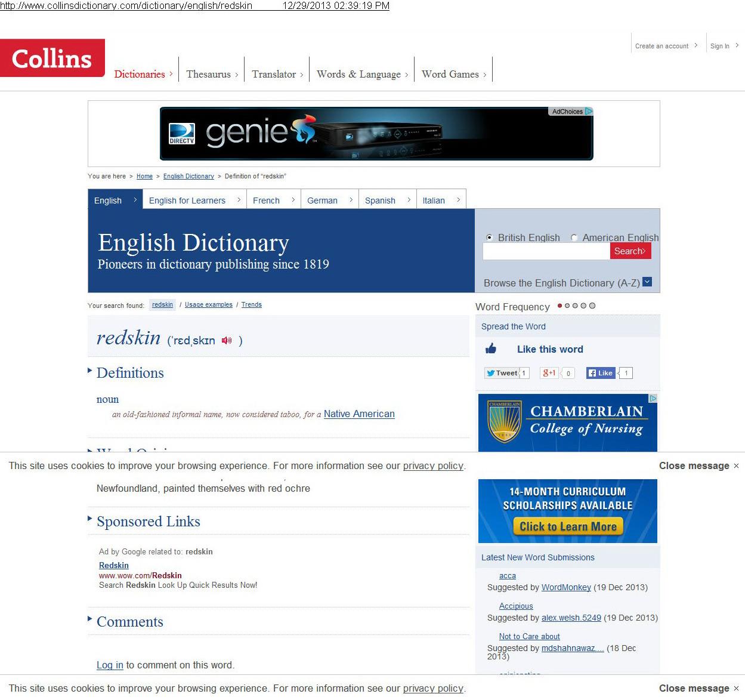Play the redskin pronunciation audio

pyautogui.click(x=226, y=341)
